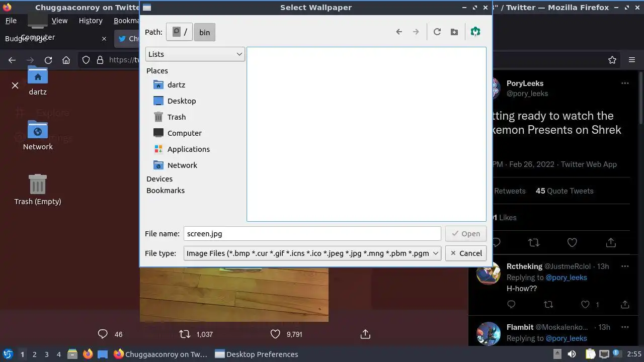This screenshot has width=644, height=362.
Task: Open the Trash (Empty) desktop icon
Action: [38, 190]
